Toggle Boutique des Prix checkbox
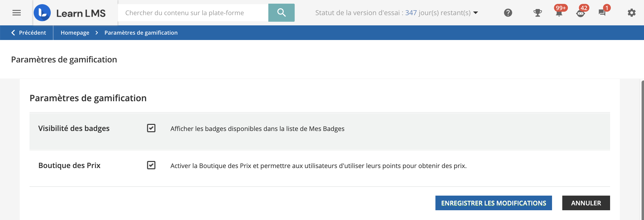 [151, 165]
